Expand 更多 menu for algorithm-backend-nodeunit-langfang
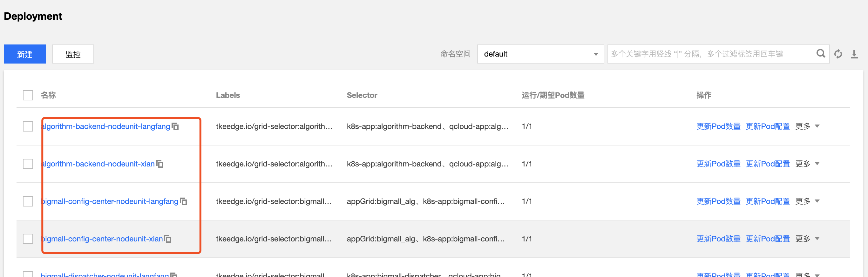 tap(807, 126)
